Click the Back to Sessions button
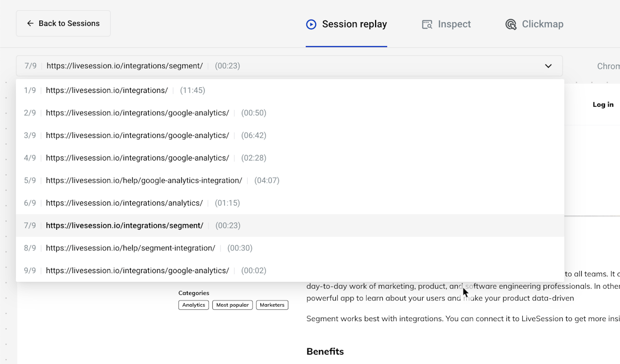620x364 pixels. 63,23
